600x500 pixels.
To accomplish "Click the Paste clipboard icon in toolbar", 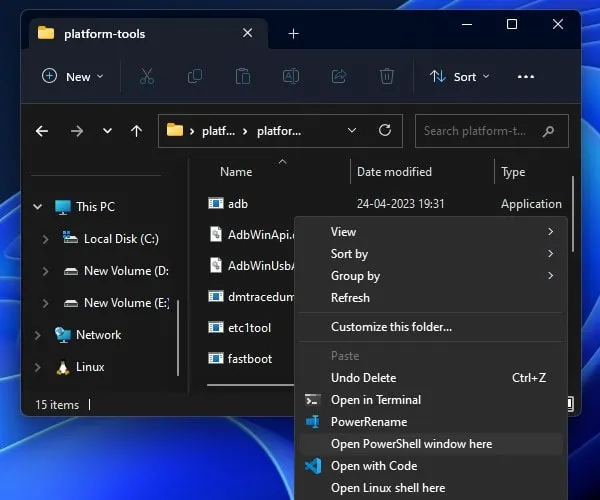I will 243,76.
